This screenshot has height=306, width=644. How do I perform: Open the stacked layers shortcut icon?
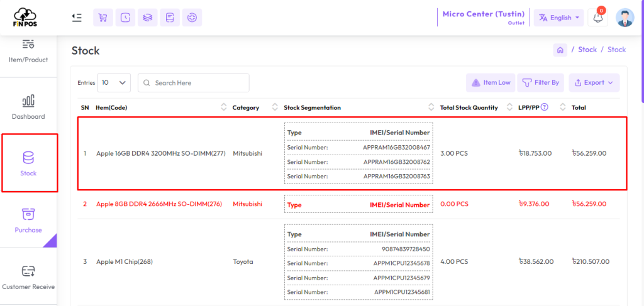tap(147, 18)
